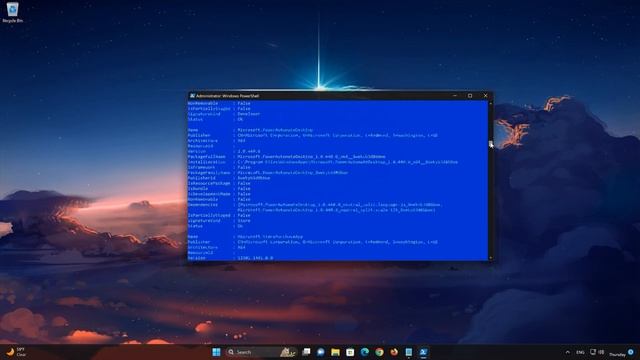This screenshot has height=360, width=640.
Task: Click the ENG language indicator
Action: point(580,352)
